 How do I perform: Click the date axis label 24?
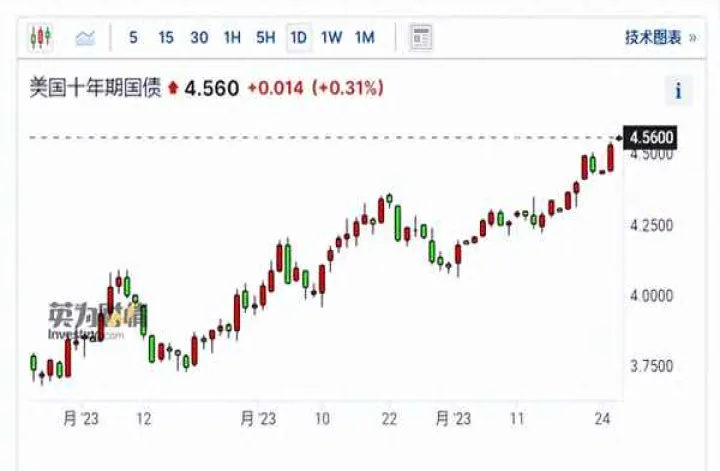pyautogui.click(x=602, y=419)
